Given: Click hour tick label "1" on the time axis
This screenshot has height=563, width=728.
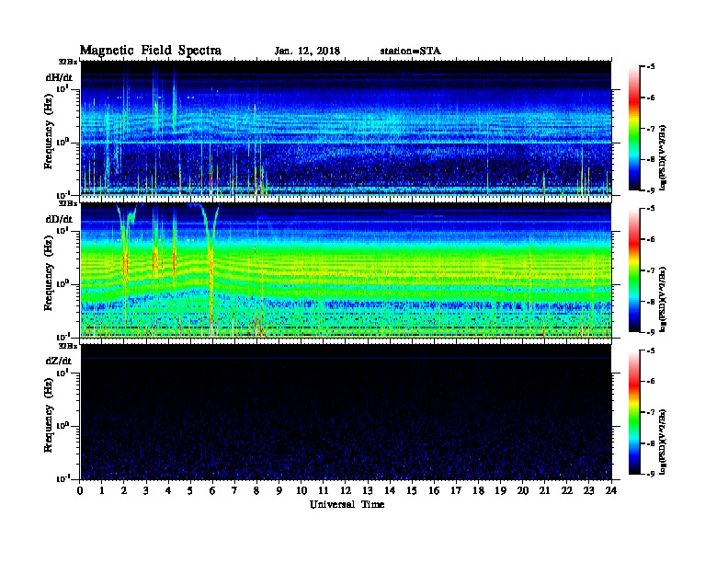Looking at the screenshot, I should [103, 490].
